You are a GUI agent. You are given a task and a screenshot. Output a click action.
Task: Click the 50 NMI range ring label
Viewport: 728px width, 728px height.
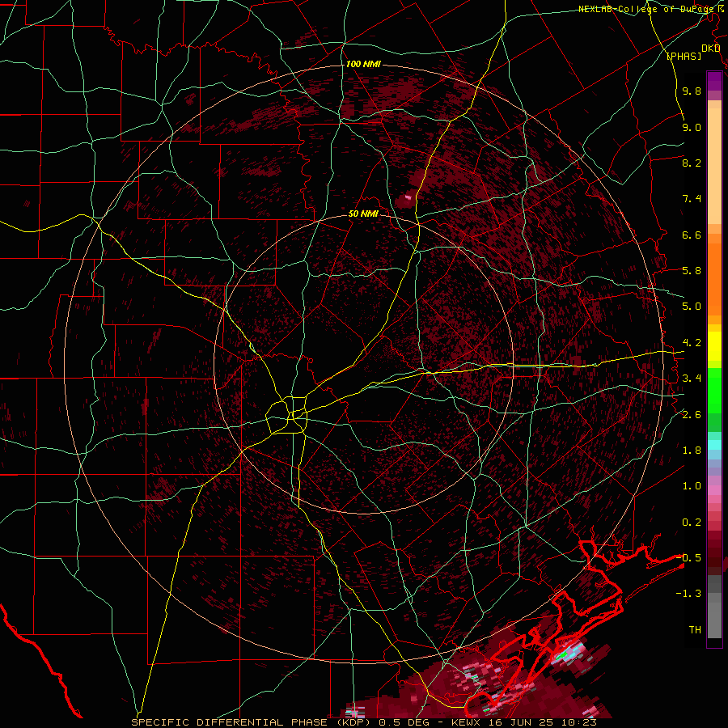pos(363,214)
